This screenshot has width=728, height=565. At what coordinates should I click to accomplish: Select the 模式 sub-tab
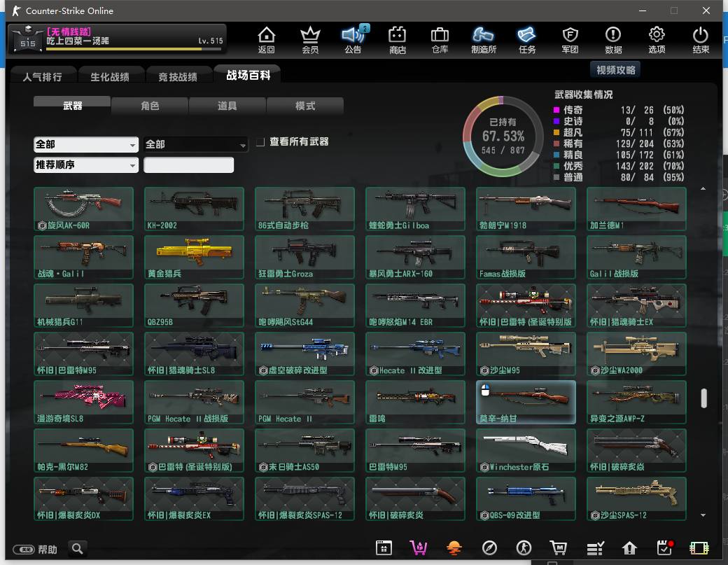(305, 106)
